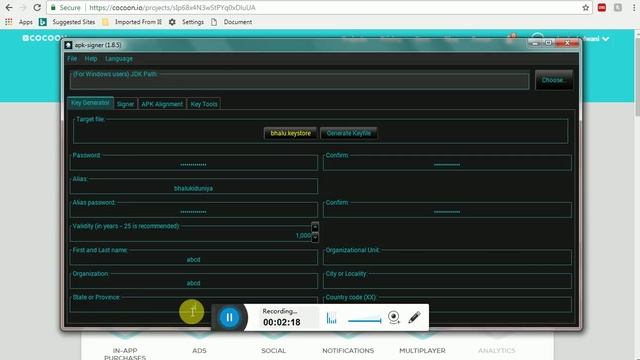640x360 pixels.
Task: Click the City or Locality field
Action: point(447,283)
